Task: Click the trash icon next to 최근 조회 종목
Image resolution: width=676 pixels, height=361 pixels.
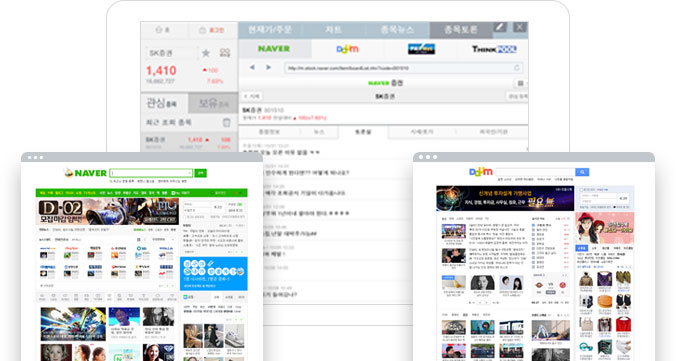Action: (226, 122)
